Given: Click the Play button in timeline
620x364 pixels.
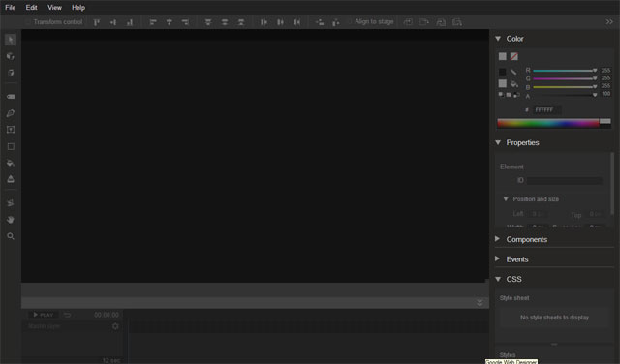Looking at the screenshot, I should (x=44, y=315).
